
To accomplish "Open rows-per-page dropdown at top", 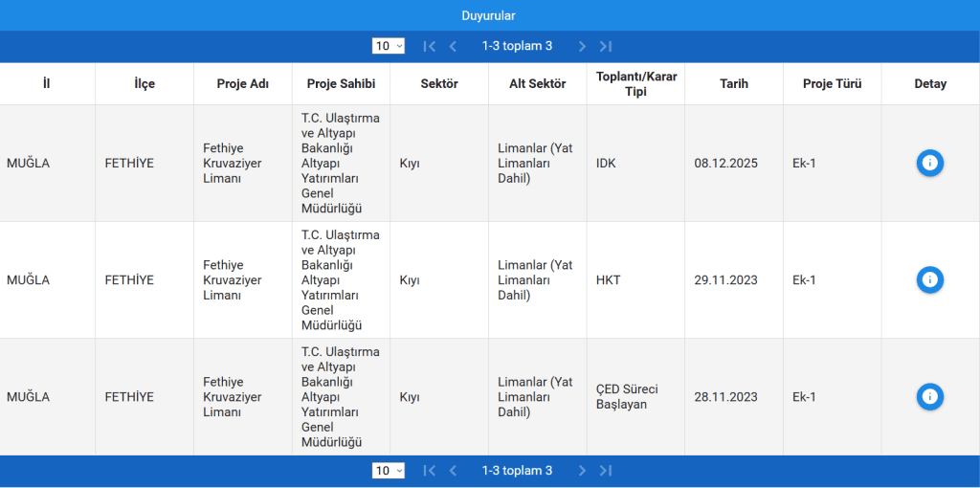I will (x=389, y=46).
